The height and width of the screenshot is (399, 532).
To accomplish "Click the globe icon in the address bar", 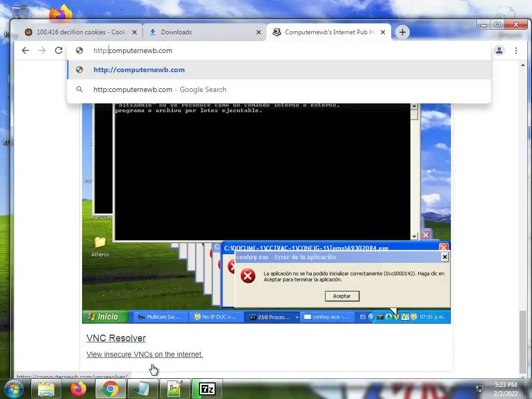I will [79, 50].
